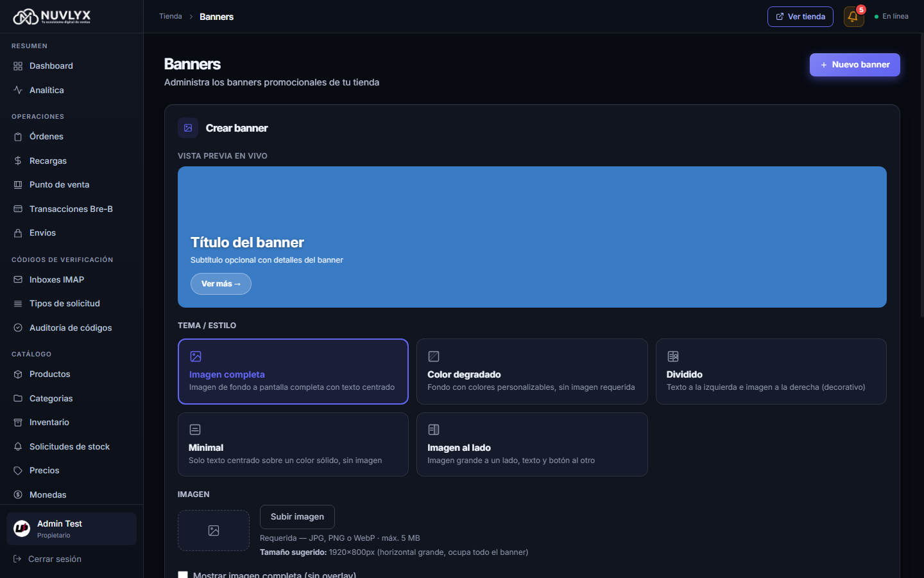This screenshot has width=924, height=578.
Task: Open Monedas in the sidebar
Action: [71, 495]
